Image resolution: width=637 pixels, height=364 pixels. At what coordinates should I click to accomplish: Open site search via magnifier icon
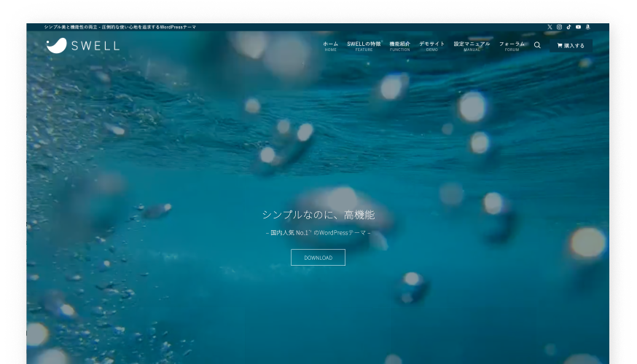tap(537, 45)
